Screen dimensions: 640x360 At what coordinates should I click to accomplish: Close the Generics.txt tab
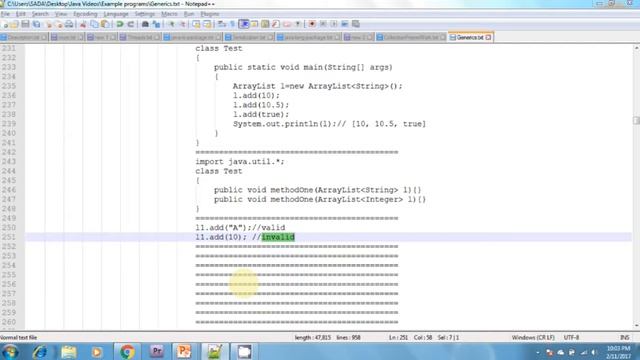pos(489,37)
